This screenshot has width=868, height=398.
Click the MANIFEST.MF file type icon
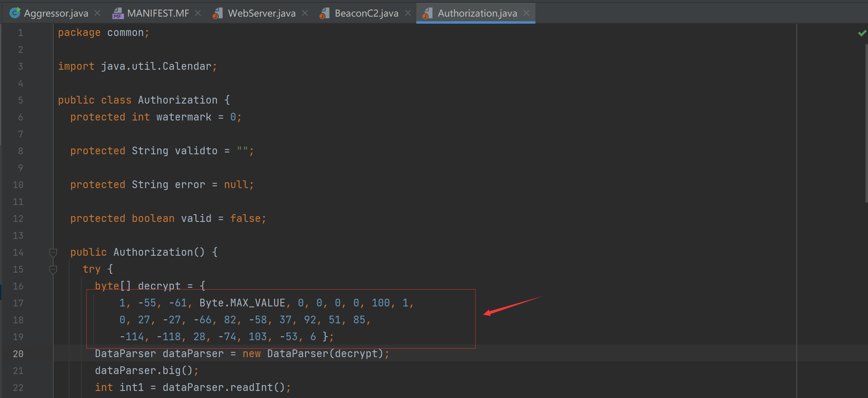coord(118,13)
